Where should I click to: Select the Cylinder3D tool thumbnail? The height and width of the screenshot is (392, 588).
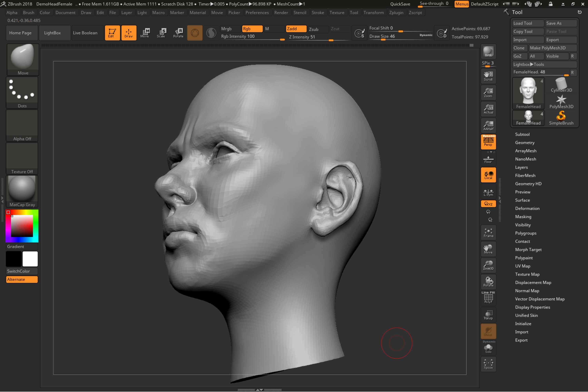(561, 85)
